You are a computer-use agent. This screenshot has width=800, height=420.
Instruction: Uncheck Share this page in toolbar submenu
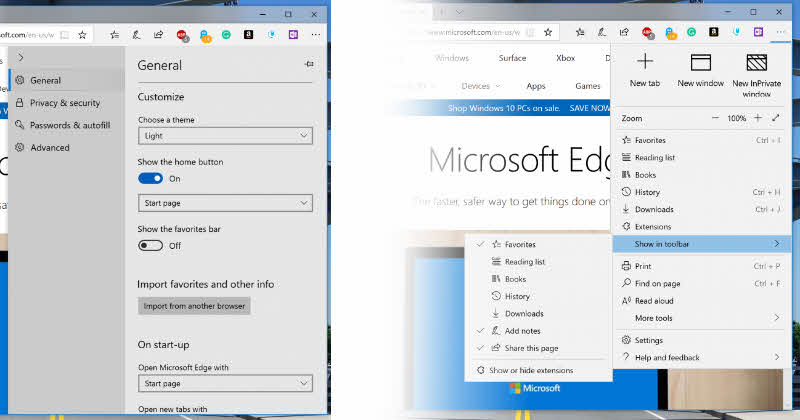click(538, 349)
